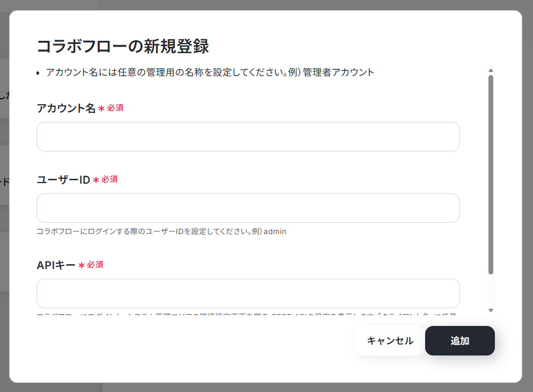533x392 pixels.
Task: Click the bullet note about 管理者アカウント
Action: 210,72
